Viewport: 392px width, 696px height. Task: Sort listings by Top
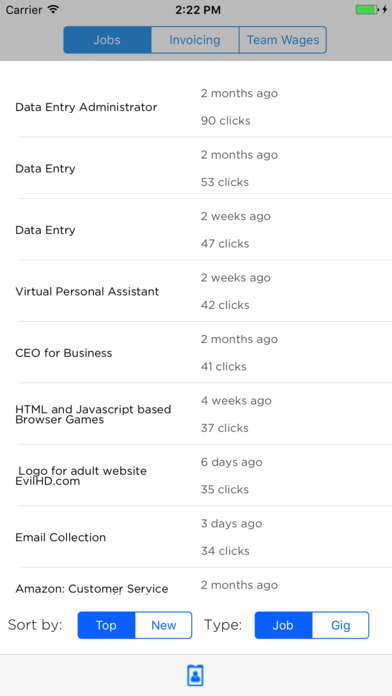[106, 625]
